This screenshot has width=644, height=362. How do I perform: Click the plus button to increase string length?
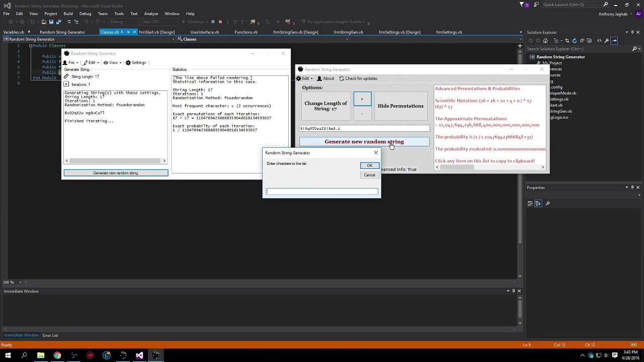pos(362,99)
